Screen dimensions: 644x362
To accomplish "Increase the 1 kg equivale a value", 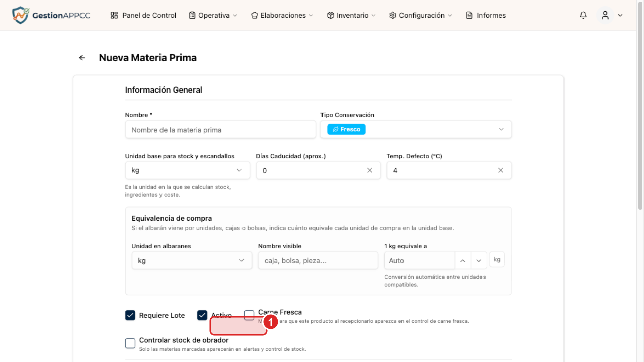I will click(463, 260).
